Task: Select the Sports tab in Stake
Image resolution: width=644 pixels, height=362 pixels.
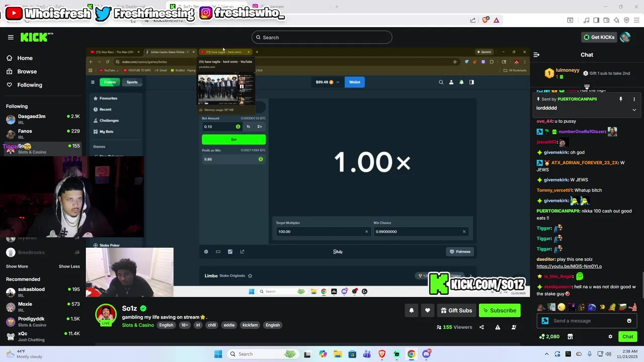Action: pos(132,82)
